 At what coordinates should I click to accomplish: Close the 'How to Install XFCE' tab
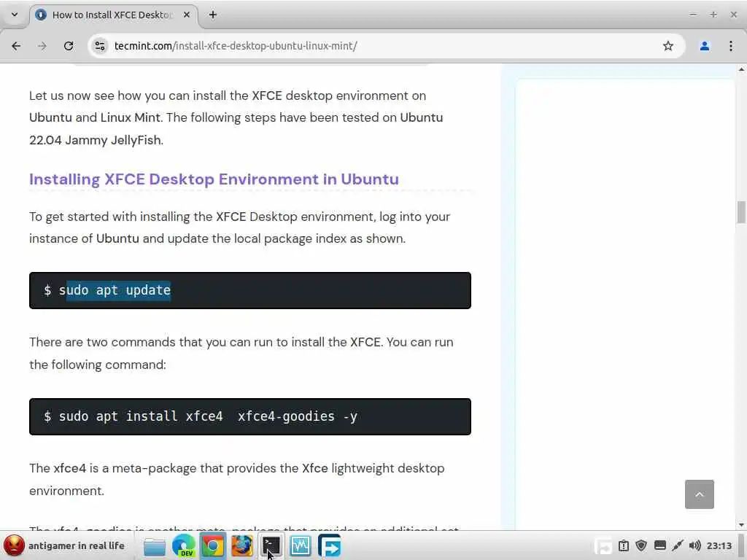click(x=187, y=15)
